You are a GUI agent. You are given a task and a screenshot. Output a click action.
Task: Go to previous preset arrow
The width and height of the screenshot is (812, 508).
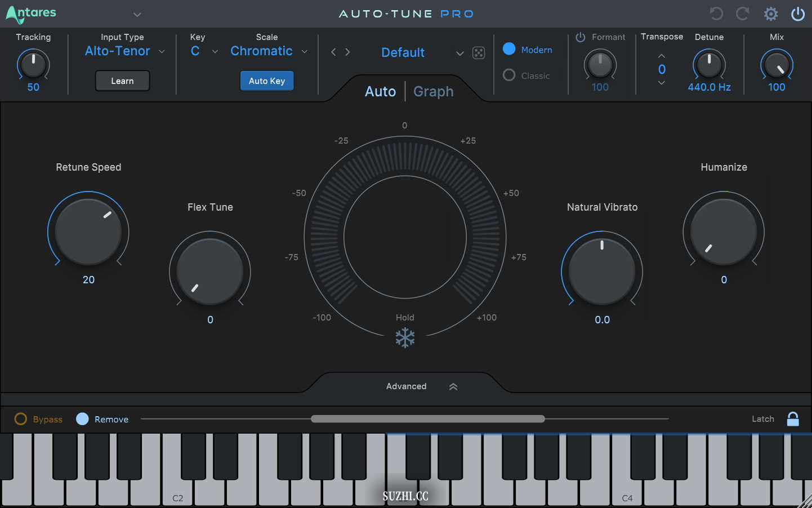click(x=333, y=52)
